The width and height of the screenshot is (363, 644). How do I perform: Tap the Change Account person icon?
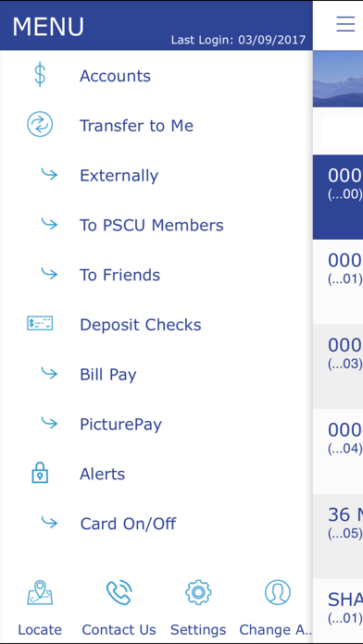(x=278, y=592)
